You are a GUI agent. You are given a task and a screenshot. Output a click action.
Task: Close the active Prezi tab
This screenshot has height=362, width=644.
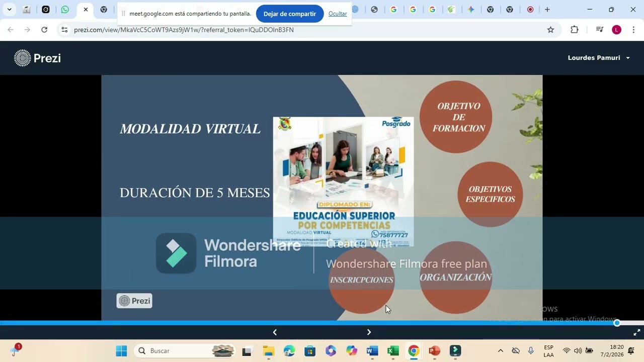[86, 10]
